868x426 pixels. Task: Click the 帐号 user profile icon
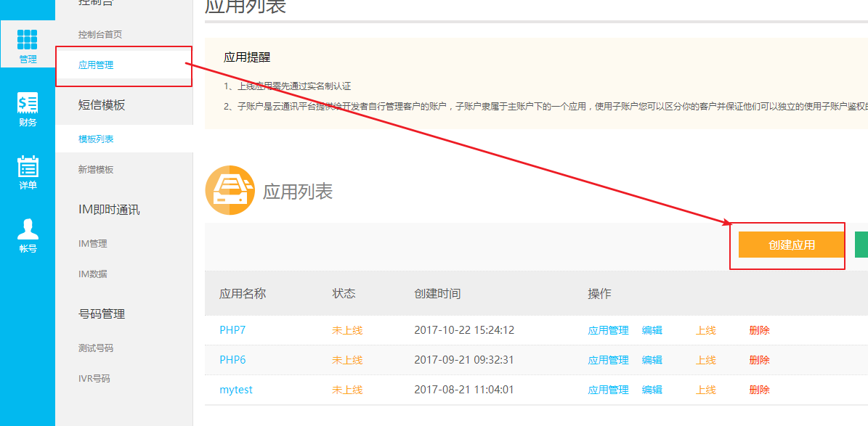pyautogui.click(x=28, y=229)
